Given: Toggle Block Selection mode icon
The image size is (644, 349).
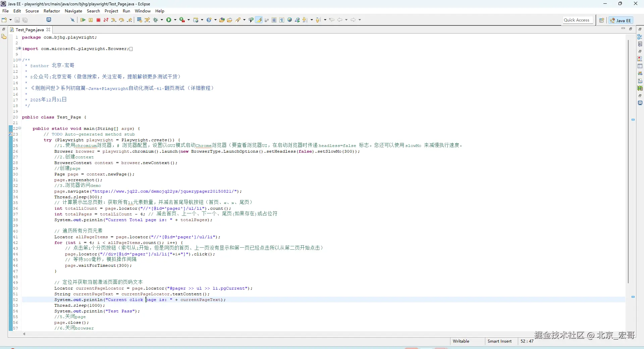Looking at the screenshot, I should coord(274,20).
